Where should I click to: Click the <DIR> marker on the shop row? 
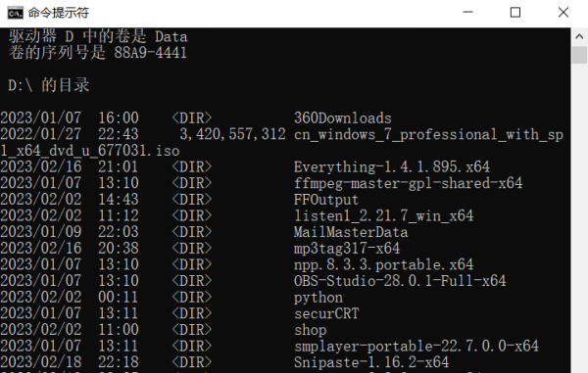[192, 330]
